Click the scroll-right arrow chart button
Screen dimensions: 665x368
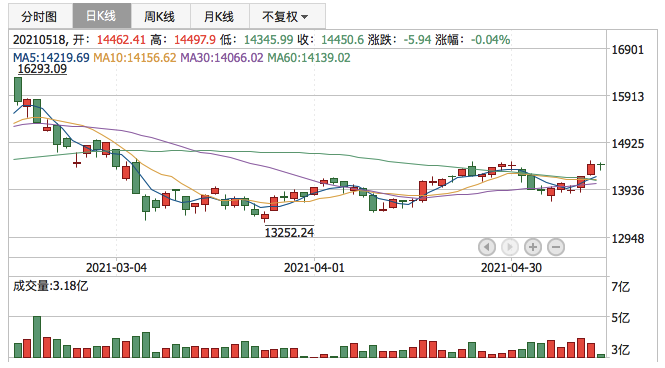pos(510,247)
